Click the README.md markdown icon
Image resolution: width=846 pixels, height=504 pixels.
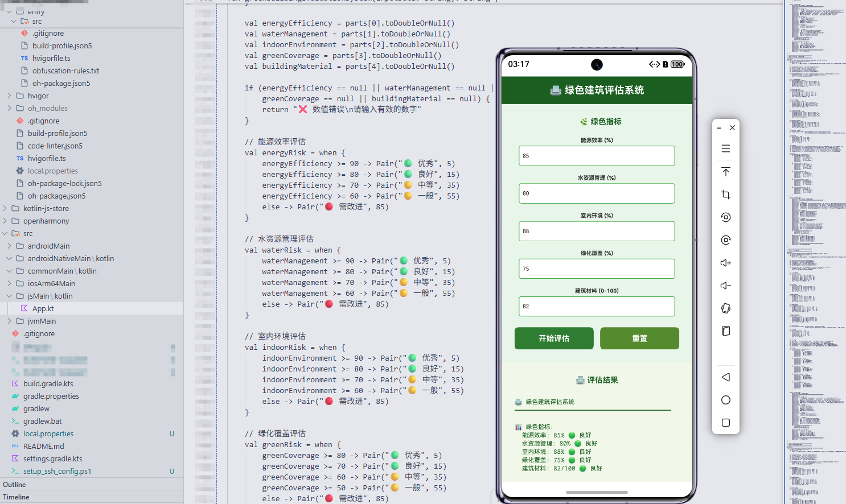tap(15, 446)
